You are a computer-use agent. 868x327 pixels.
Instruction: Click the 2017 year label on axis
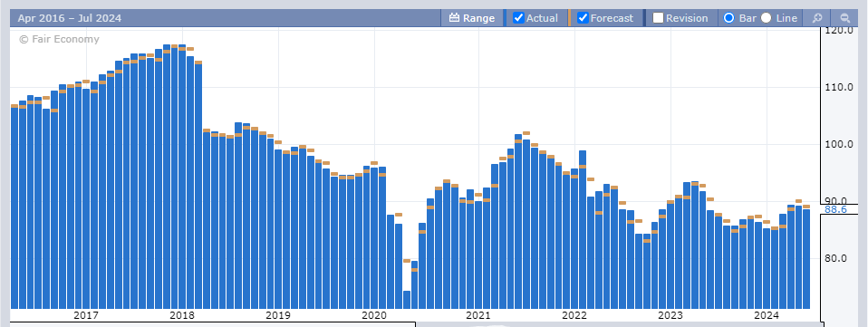[x=86, y=315]
